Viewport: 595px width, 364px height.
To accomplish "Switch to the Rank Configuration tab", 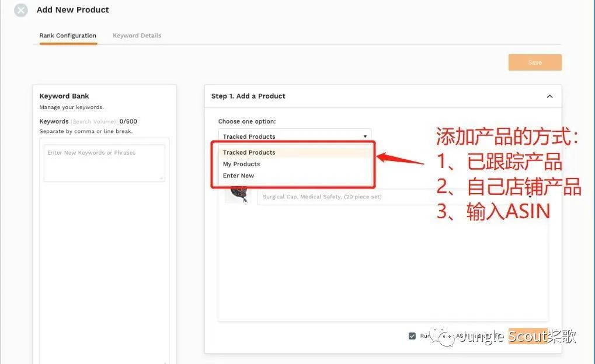I will click(68, 36).
